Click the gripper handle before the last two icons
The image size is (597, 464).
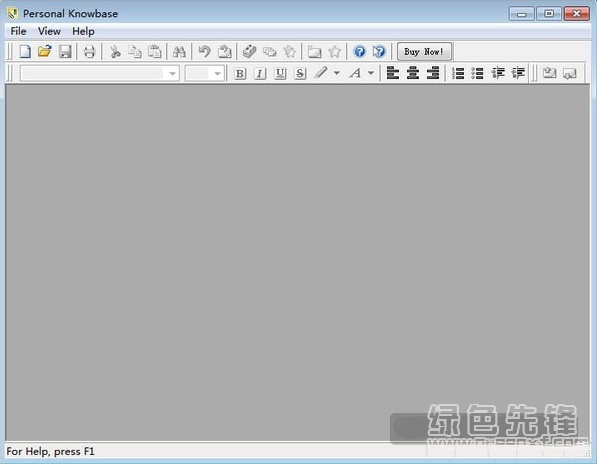point(535,73)
